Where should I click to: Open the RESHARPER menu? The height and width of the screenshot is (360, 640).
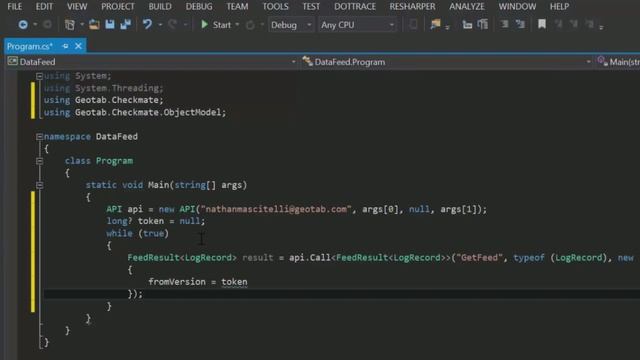tap(412, 7)
